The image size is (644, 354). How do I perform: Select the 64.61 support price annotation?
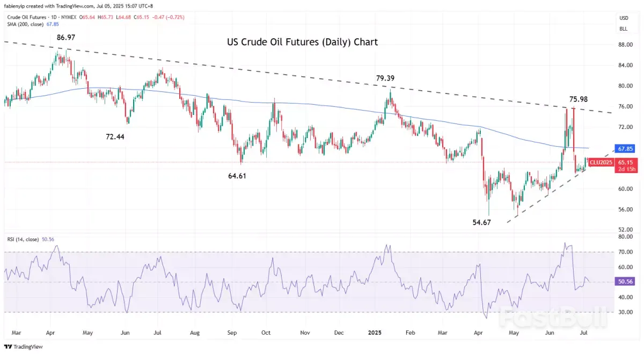pyautogui.click(x=236, y=176)
